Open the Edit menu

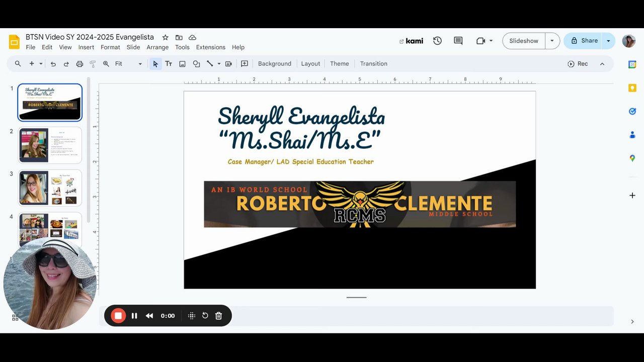47,47
